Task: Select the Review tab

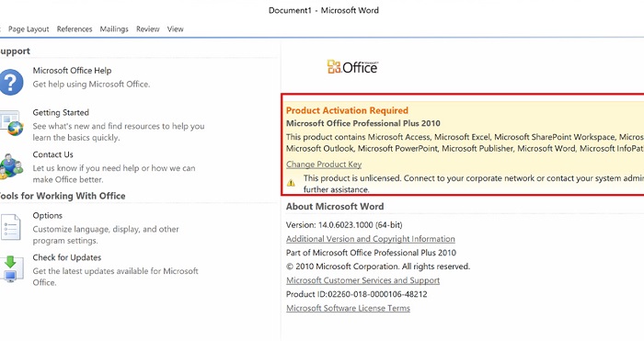Action: 148,29
